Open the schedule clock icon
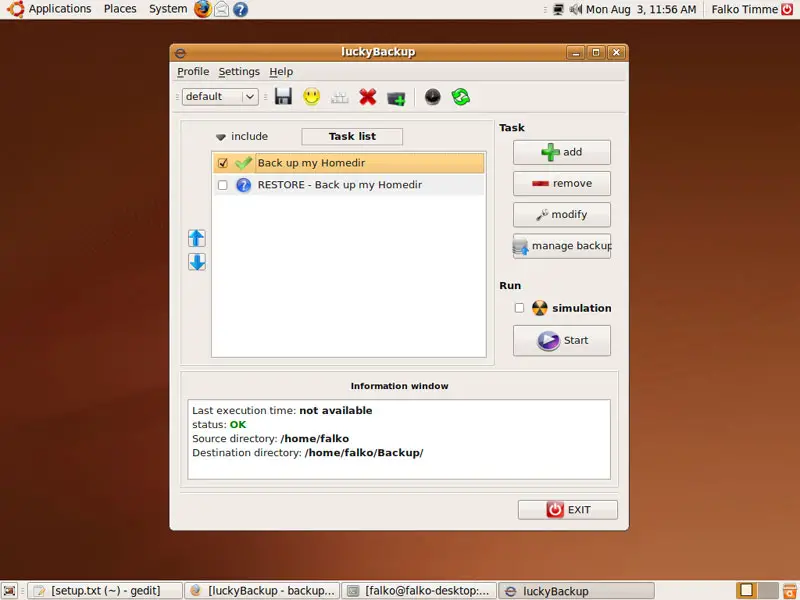The width and height of the screenshot is (800, 600). [432, 96]
